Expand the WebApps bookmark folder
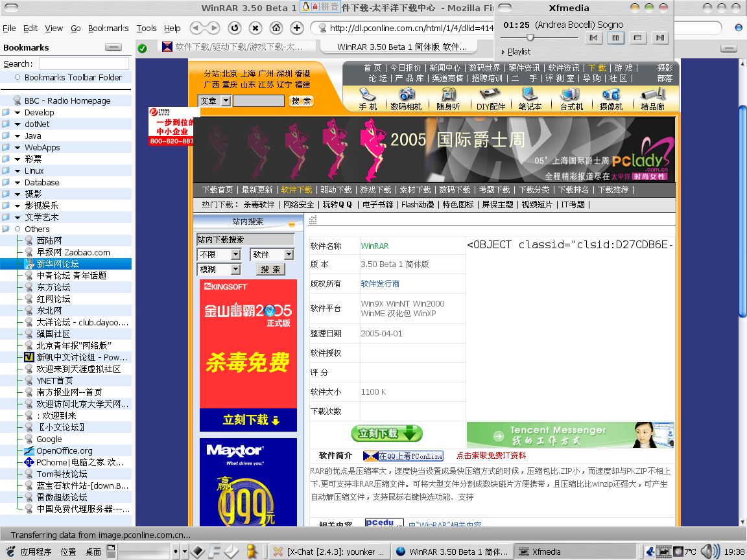 pos(18,148)
